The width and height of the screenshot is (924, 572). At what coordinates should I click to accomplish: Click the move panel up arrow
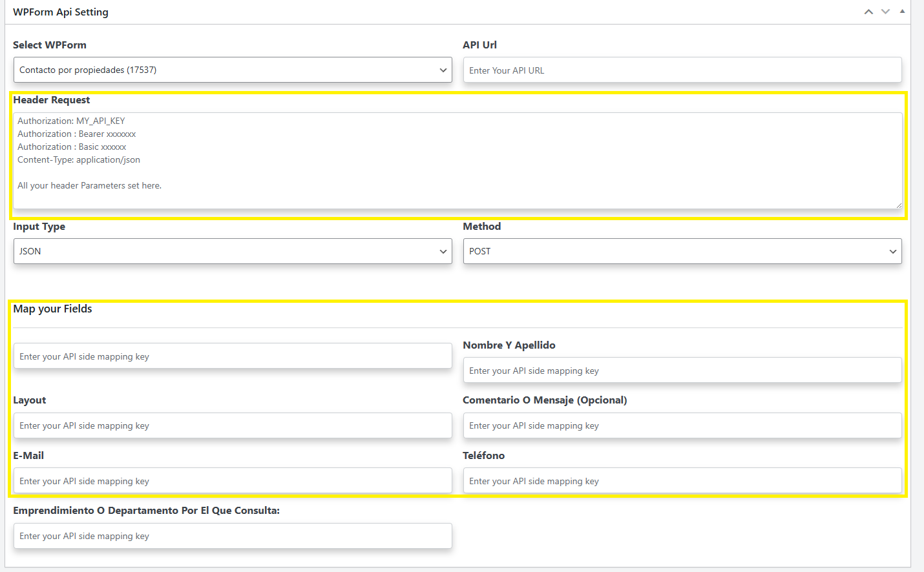tap(868, 12)
